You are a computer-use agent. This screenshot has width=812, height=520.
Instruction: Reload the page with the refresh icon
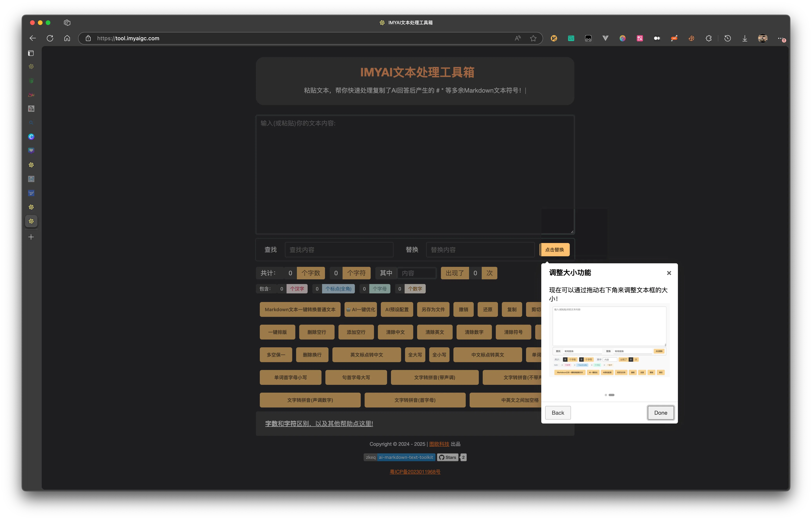(50, 38)
